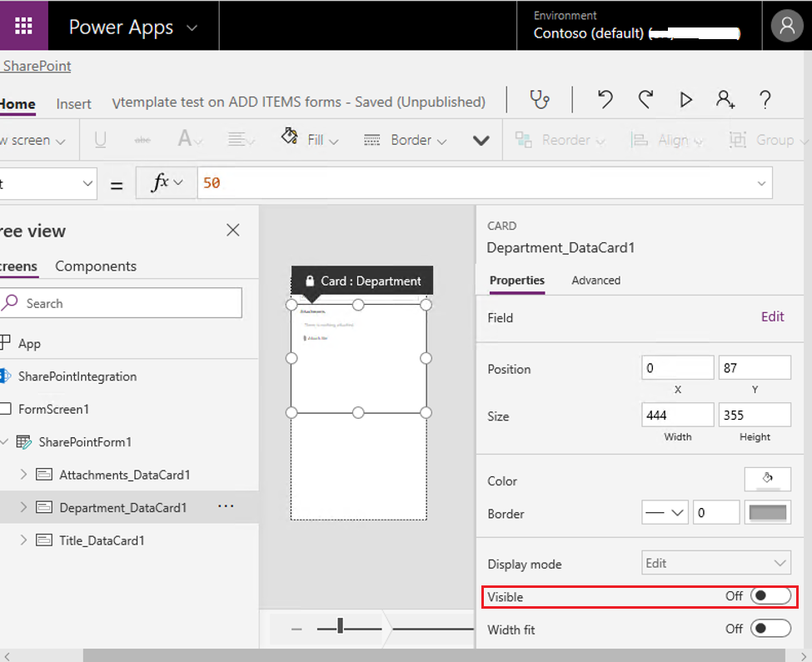Open Reorder menu
The image size is (812, 662).
tap(560, 140)
